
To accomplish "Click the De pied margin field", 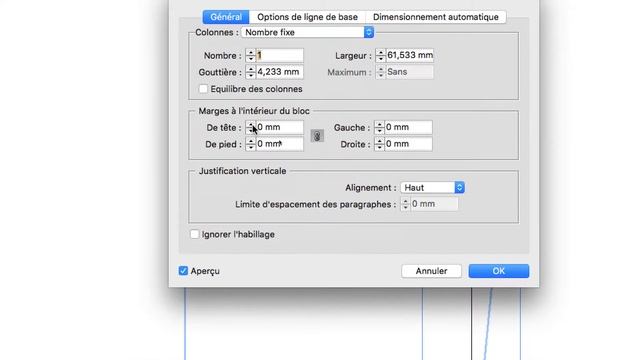I will pyautogui.click(x=280, y=144).
